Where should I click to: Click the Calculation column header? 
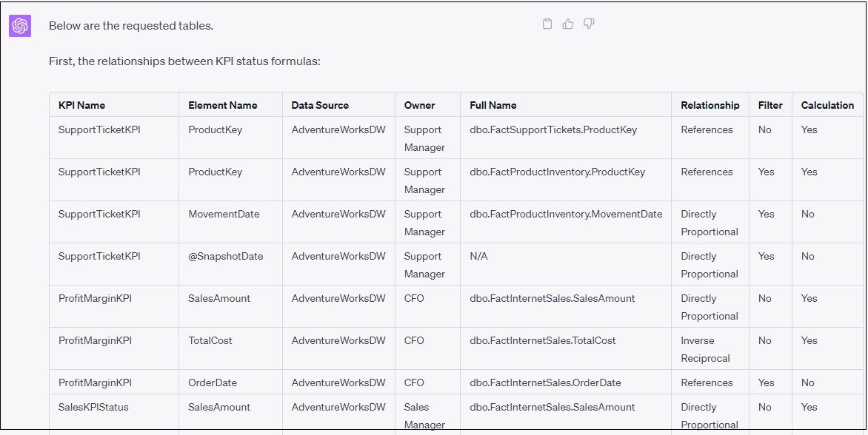point(827,105)
